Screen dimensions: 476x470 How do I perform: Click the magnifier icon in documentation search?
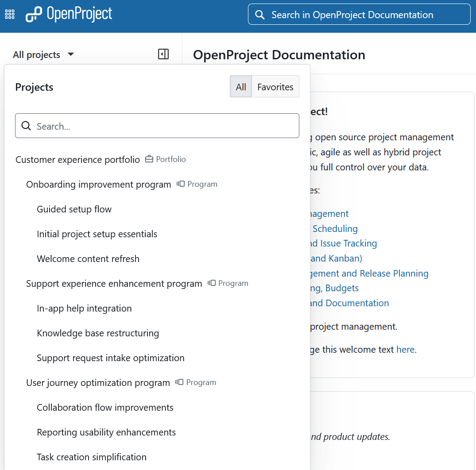[x=260, y=15]
